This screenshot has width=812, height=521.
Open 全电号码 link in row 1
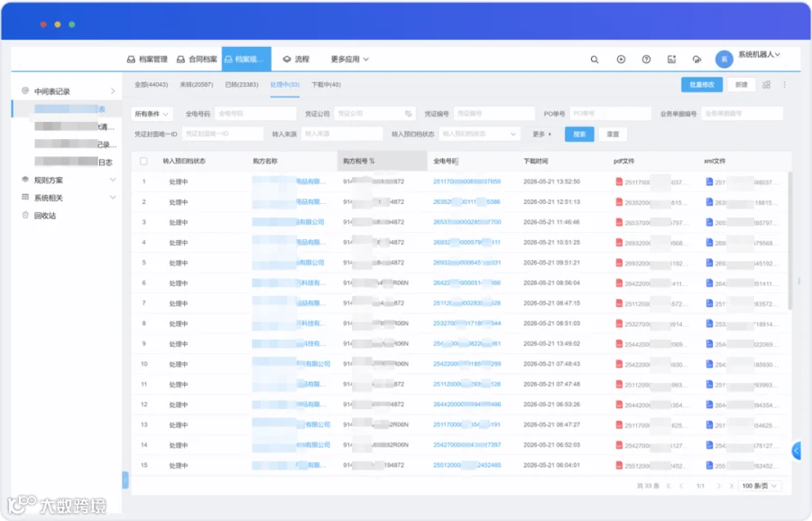point(466,181)
